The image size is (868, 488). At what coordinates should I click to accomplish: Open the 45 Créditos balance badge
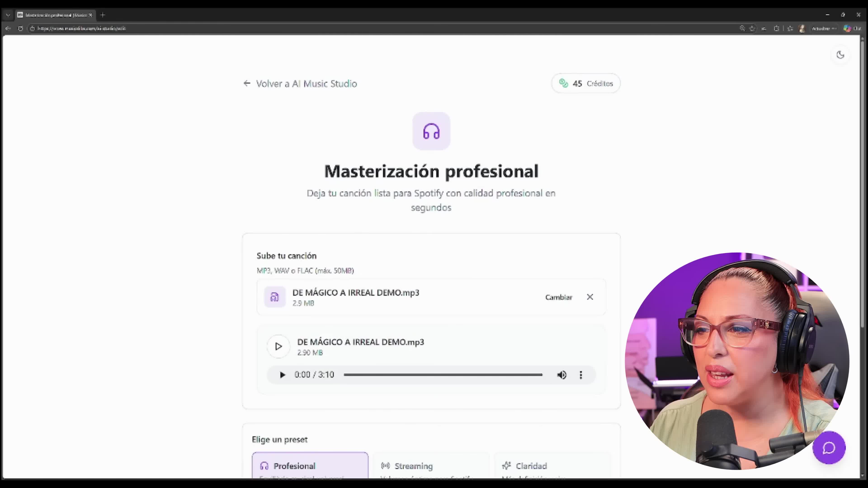(586, 83)
